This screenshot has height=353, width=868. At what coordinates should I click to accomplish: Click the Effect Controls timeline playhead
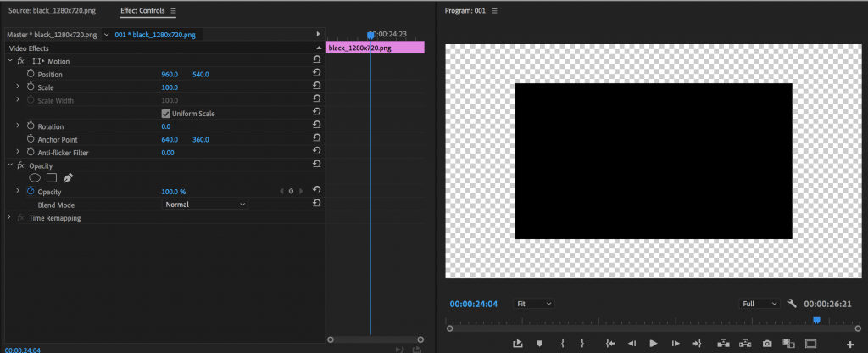[370, 36]
